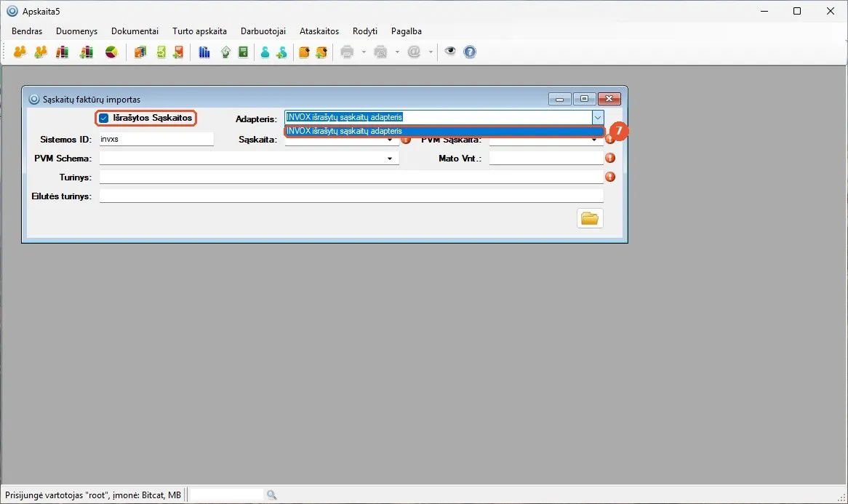Viewport: 848px width, 504px height.
Task: Click the red error icon beside Mato Vnt.
Action: 610,158
